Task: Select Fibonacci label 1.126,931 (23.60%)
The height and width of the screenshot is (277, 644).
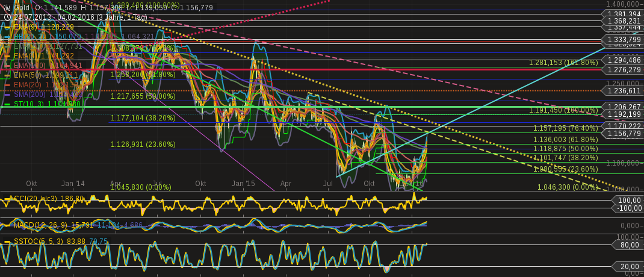Action: pos(143,145)
